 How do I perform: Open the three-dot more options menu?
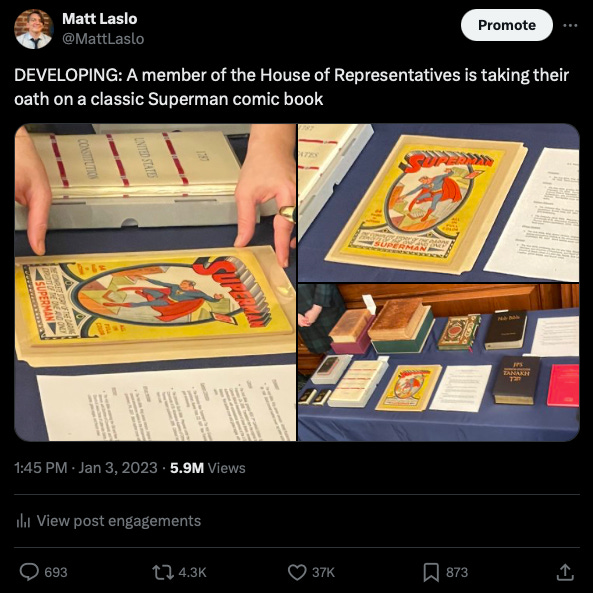[570, 25]
